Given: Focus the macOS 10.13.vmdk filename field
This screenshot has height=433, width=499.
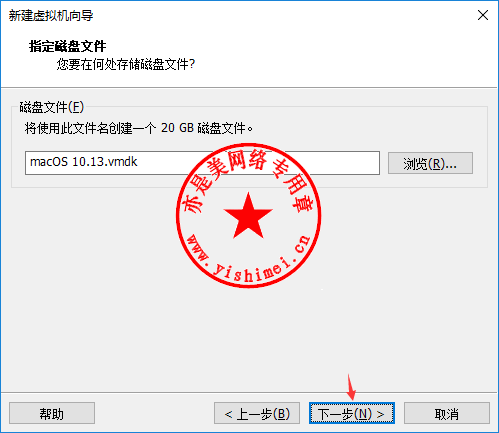Looking at the screenshot, I should pyautogui.click(x=202, y=163).
